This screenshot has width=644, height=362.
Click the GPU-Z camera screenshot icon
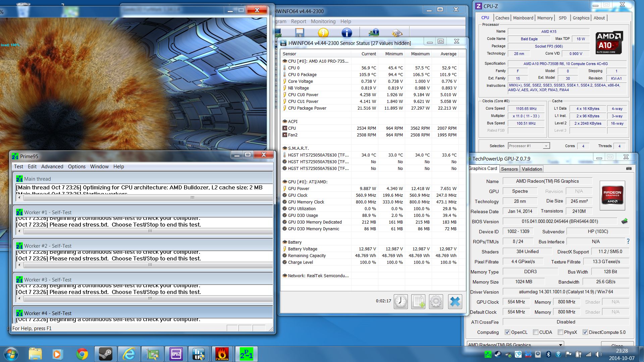[x=629, y=169]
